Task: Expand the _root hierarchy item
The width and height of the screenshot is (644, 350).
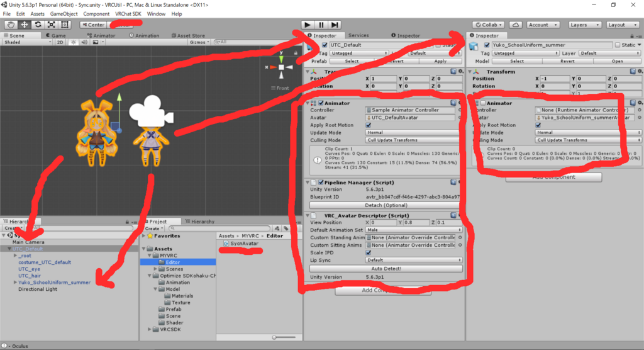Action: click(15, 256)
